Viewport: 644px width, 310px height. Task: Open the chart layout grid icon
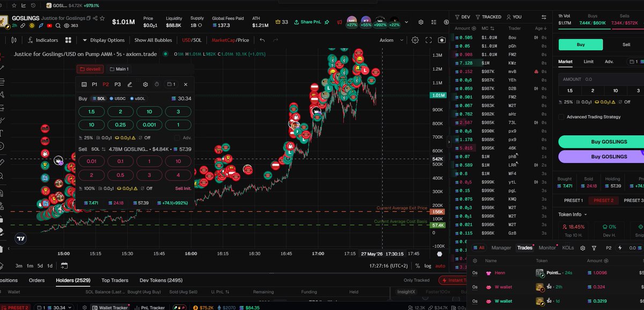(x=69, y=40)
